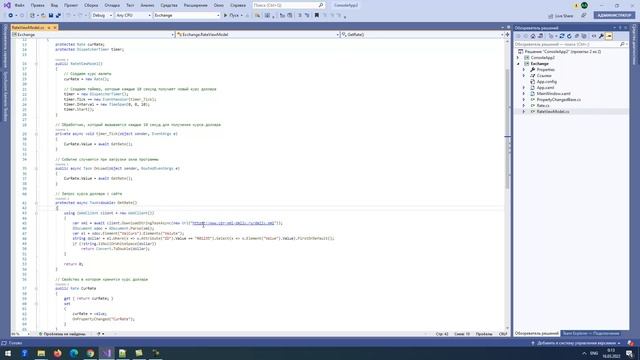Image resolution: width=640 pixels, height=360 pixels.
Task: Open the Exchange.RateViewModel type dropdown
Action: [x=258, y=35]
